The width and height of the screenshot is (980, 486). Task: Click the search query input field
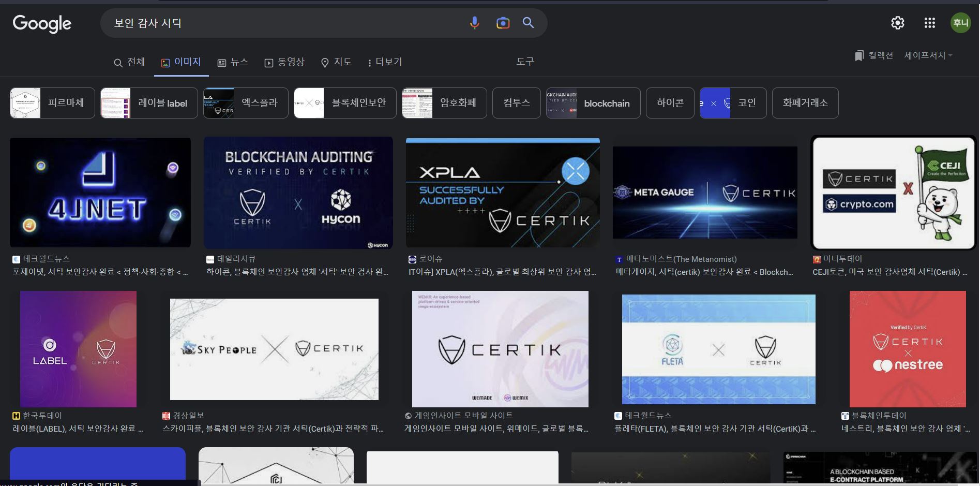[284, 23]
